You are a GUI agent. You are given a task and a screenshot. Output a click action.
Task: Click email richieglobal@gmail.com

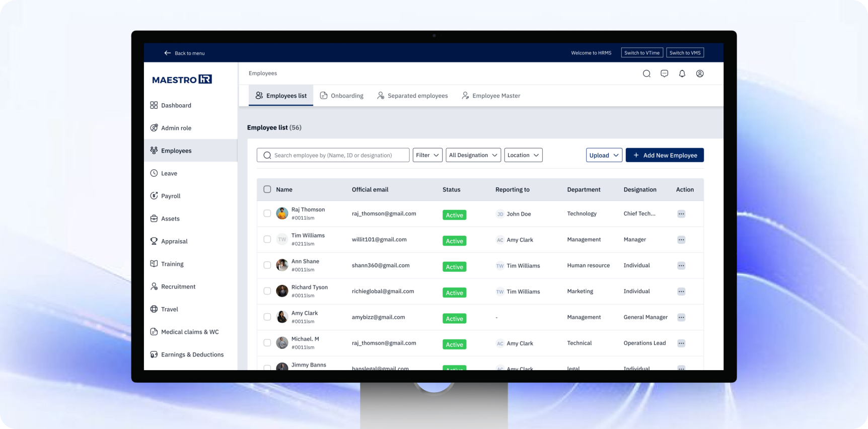[x=383, y=292]
